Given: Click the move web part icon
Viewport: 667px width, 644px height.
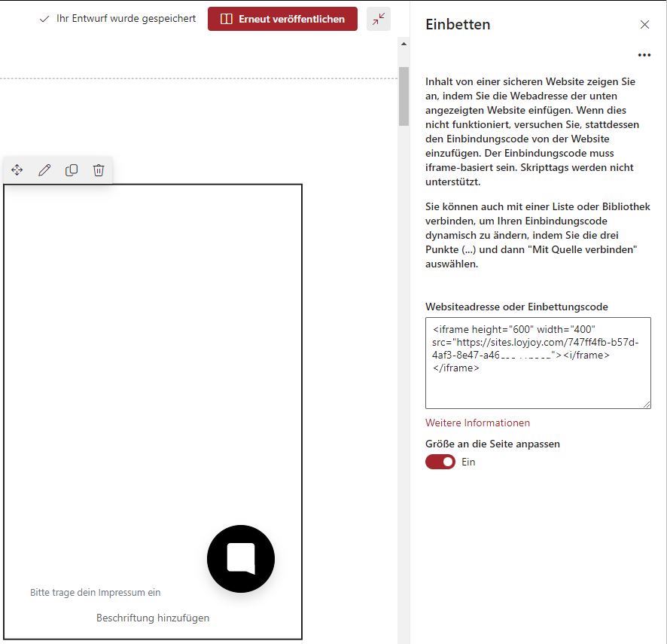Looking at the screenshot, I should 17,170.
